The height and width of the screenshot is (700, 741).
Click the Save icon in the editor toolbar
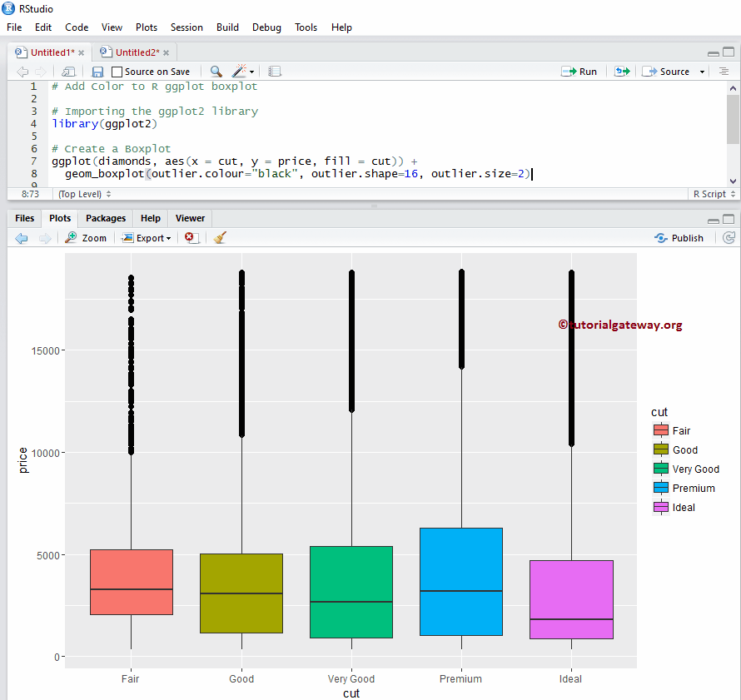pyautogui.click(x=97, y=71)
